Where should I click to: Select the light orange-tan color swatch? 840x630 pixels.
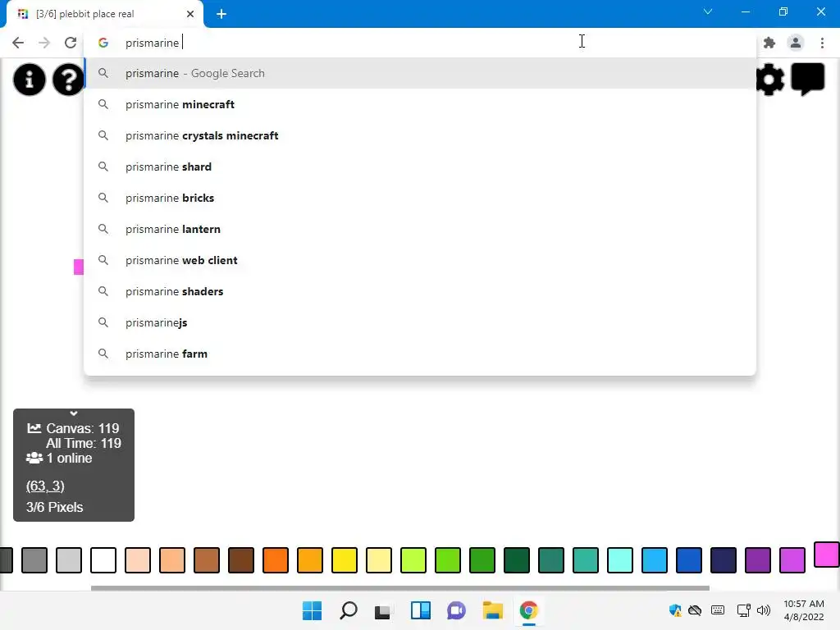click(172, 560)
